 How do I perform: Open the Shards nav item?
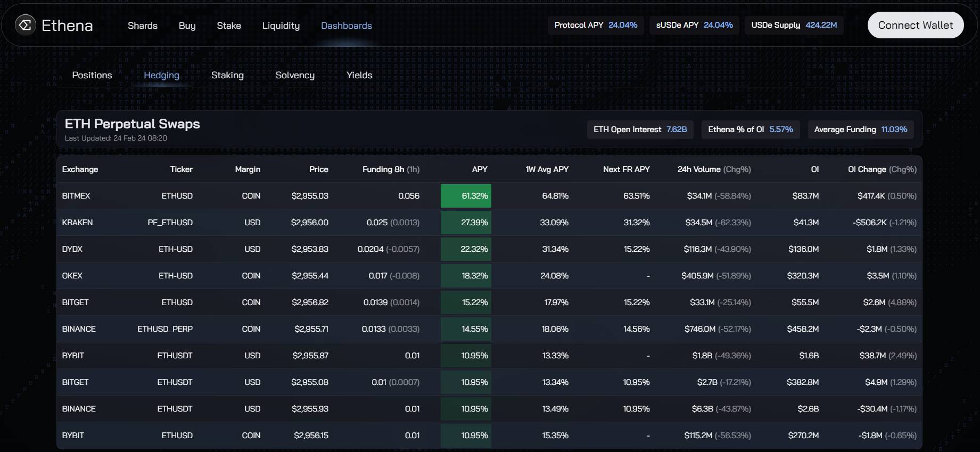pos(143,26)
